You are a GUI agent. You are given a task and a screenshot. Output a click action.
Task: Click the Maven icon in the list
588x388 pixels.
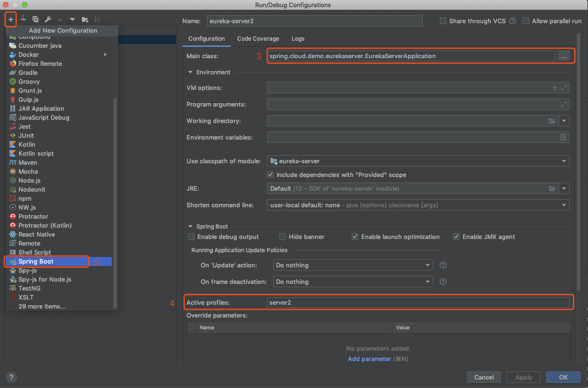point(13,163)
